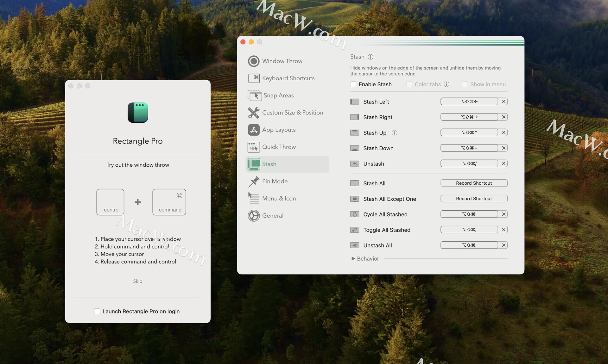The image size is (608, 364).
Task: Record a shortcut for Stash All
Action: click(x=474, y=183)
